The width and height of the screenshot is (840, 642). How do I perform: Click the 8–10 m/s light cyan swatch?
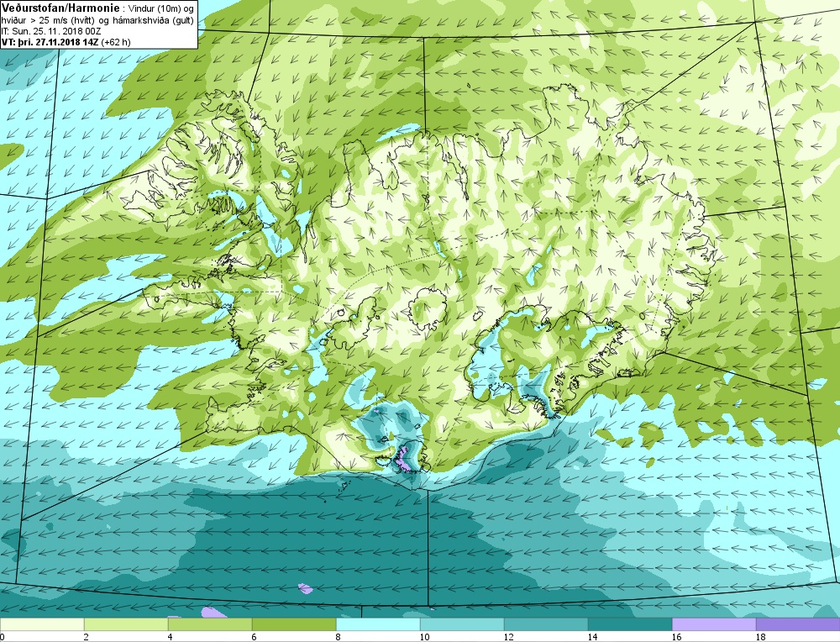click(x=378, y=624)
